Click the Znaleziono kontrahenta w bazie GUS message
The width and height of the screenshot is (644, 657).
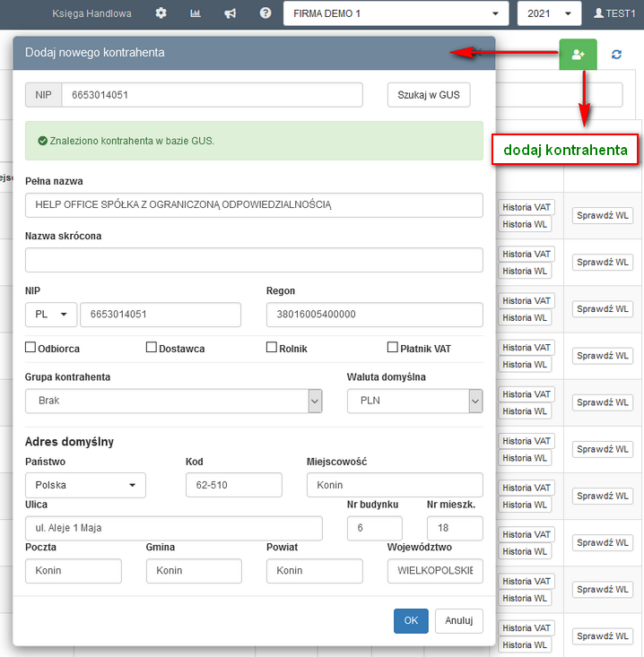(254, 141)
